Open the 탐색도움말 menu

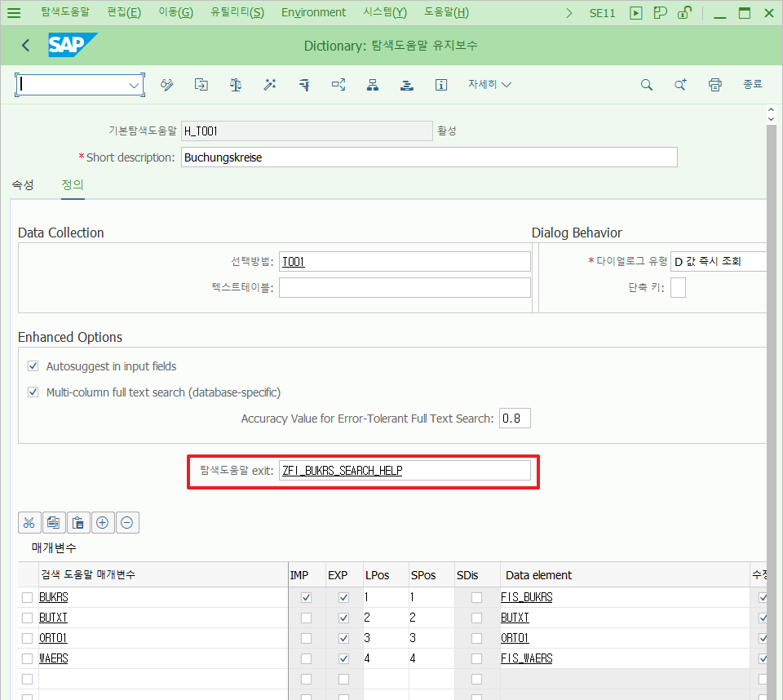coord(65,12)
